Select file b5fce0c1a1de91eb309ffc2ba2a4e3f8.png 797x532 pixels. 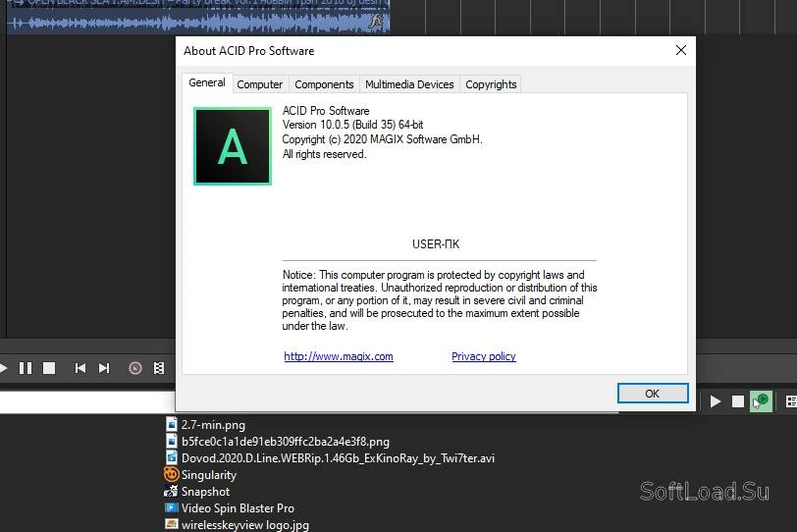click(x=286, y=442)
